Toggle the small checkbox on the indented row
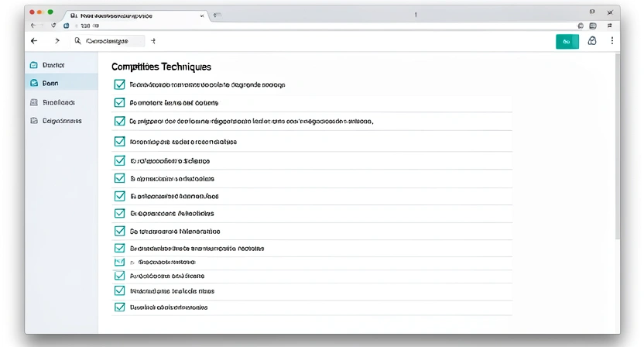 [119, 262]
